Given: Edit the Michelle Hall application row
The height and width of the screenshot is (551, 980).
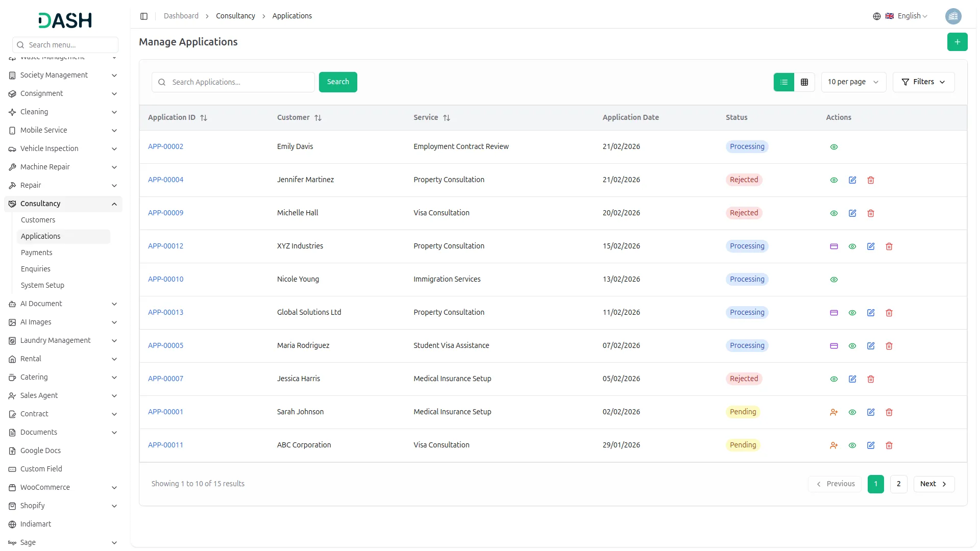Looking at the screenshot, I should (x=852, y=213).
